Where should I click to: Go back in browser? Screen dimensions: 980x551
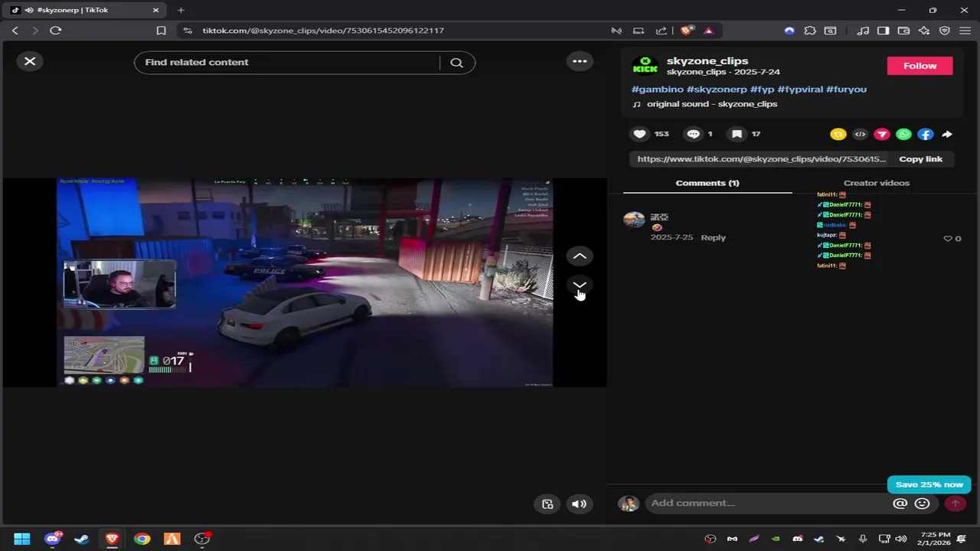coord(15,31)
